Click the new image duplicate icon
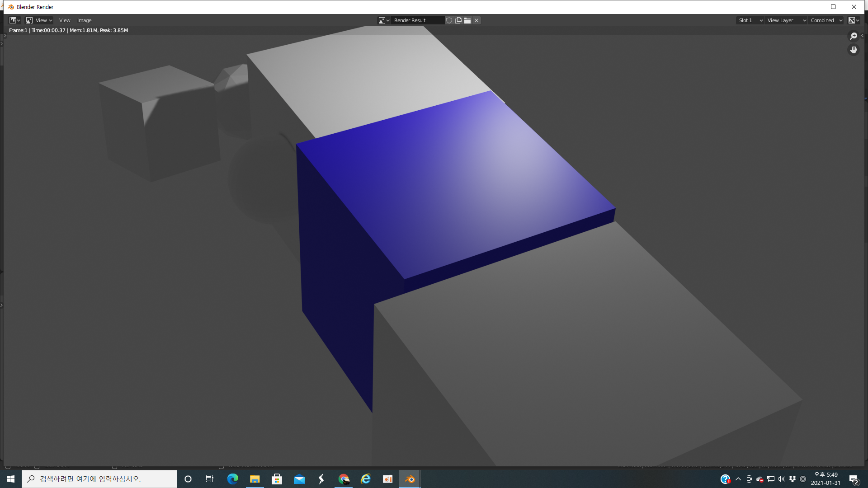This screenshot has height=488, width=868. tap(458, 20)
